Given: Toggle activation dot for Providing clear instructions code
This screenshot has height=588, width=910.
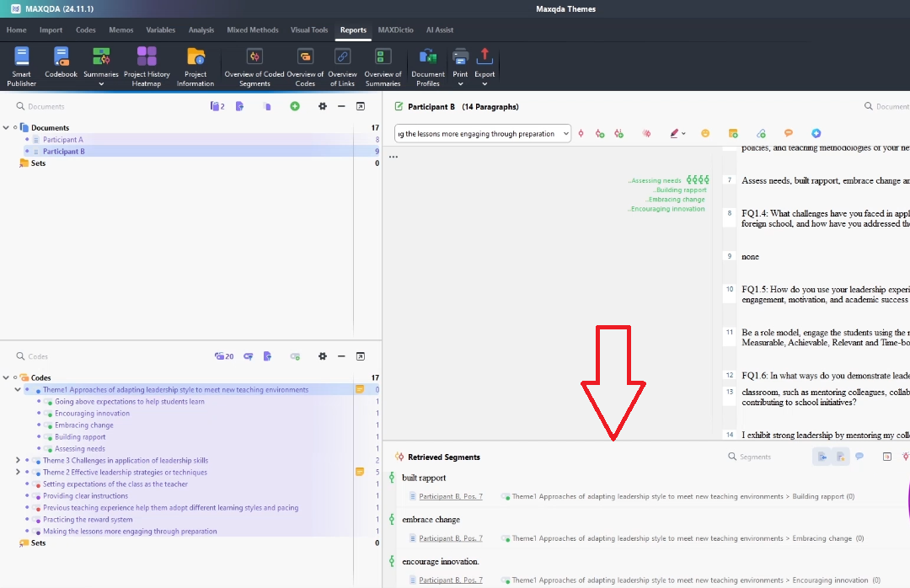Looking at the screenshot, I should tap(28, 496).
